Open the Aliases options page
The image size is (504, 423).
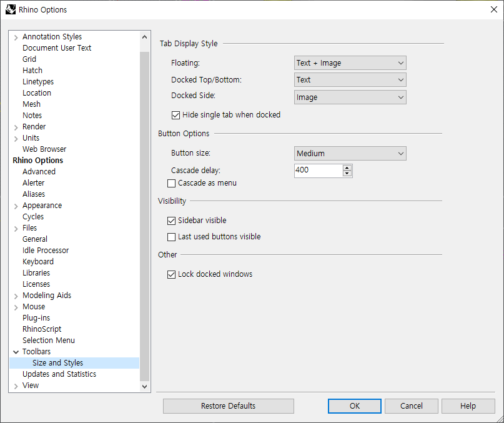pos(34,194)
